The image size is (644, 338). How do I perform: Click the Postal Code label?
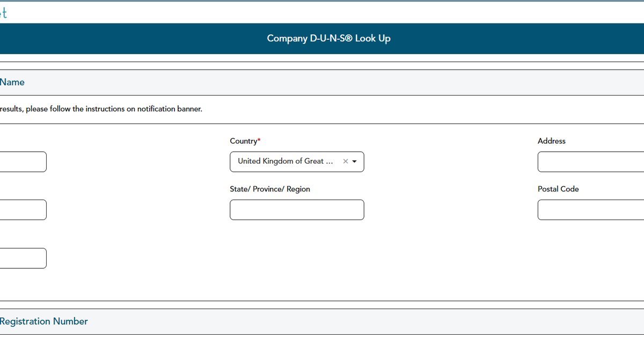(x=558, y=189)
